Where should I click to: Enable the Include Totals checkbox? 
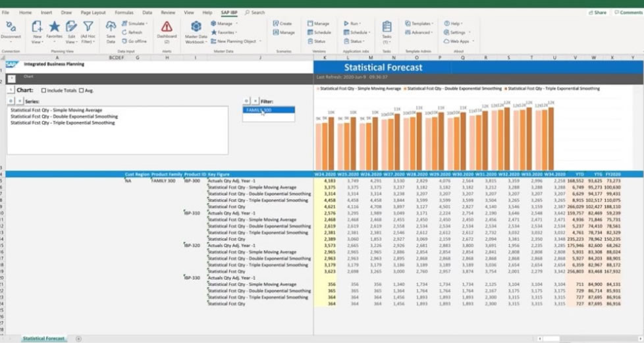[x=43, y=90]
